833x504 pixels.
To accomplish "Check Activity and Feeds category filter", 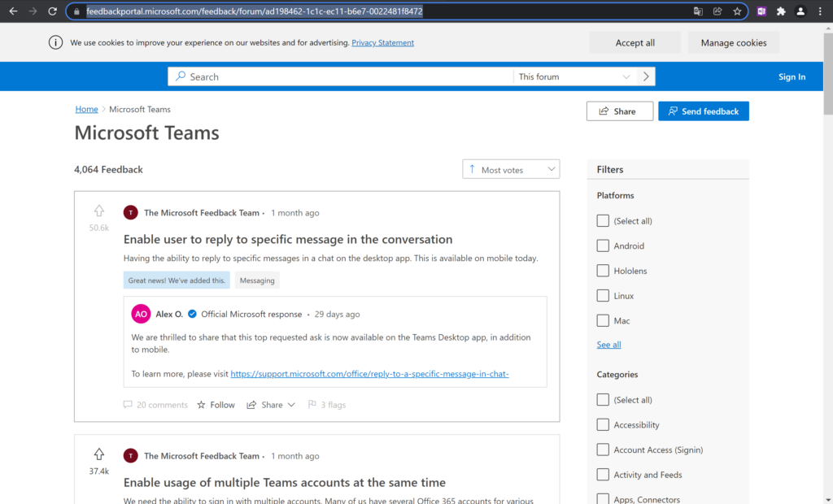I will coord(603,475).
